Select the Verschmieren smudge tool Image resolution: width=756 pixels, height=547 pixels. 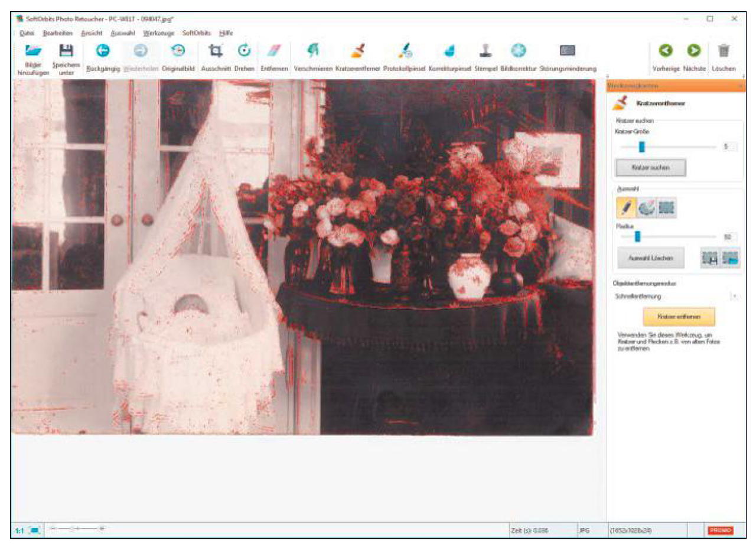tap(312, 52)
